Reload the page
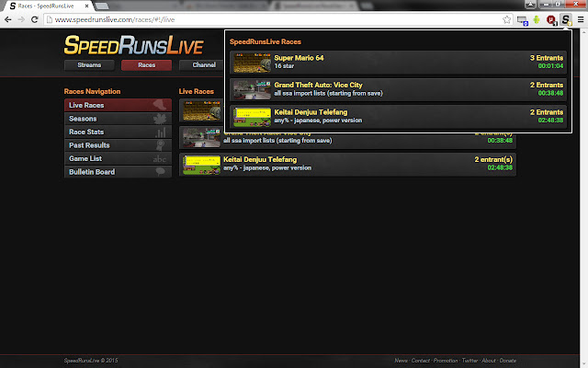 pyautogui.click(x=35, y=19)
